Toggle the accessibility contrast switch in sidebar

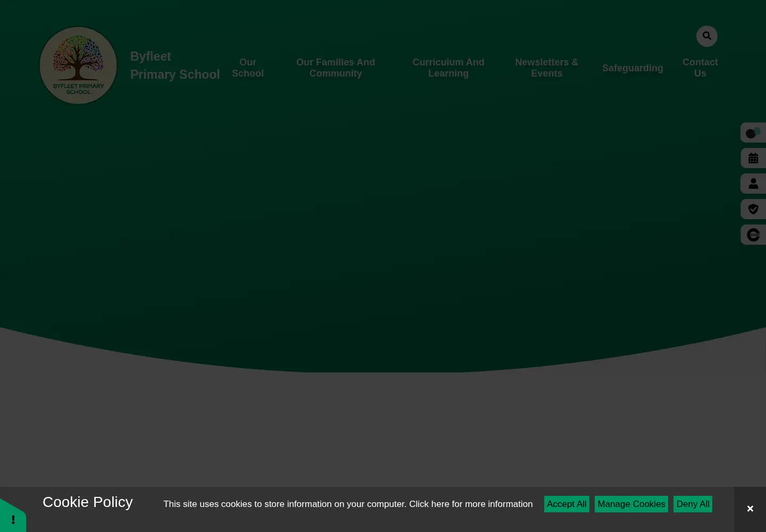tap(753, 132)
